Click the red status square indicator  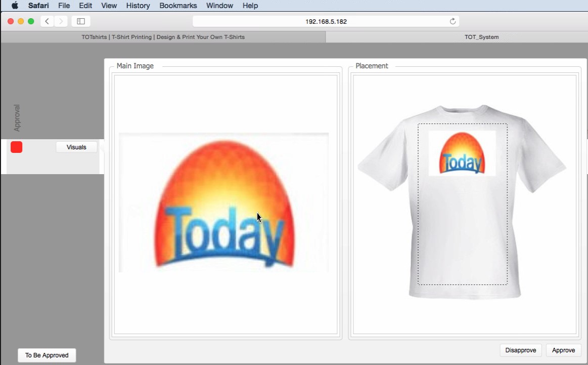click(17, 147)
